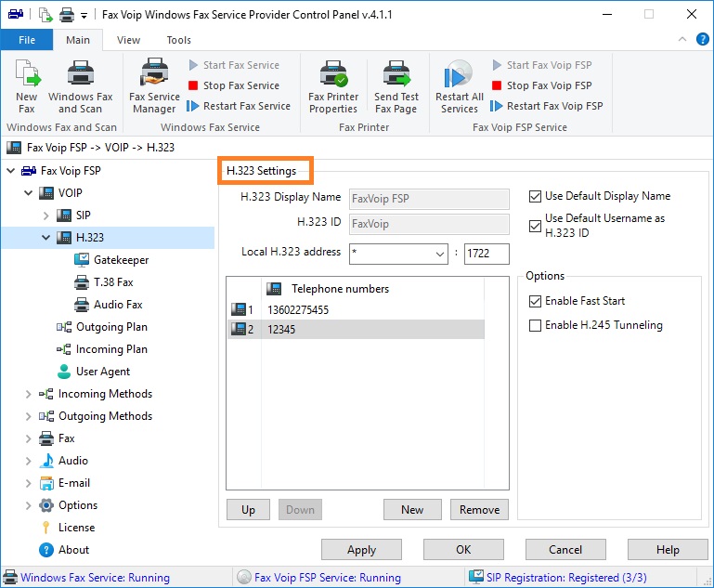Toggle Enable Fast Start checkbox
The image size is (714, 588).
535,301
